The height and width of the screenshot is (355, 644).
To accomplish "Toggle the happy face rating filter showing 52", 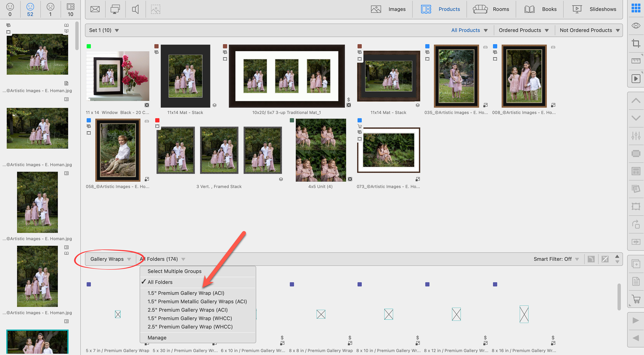I will (x=30, y=9).
